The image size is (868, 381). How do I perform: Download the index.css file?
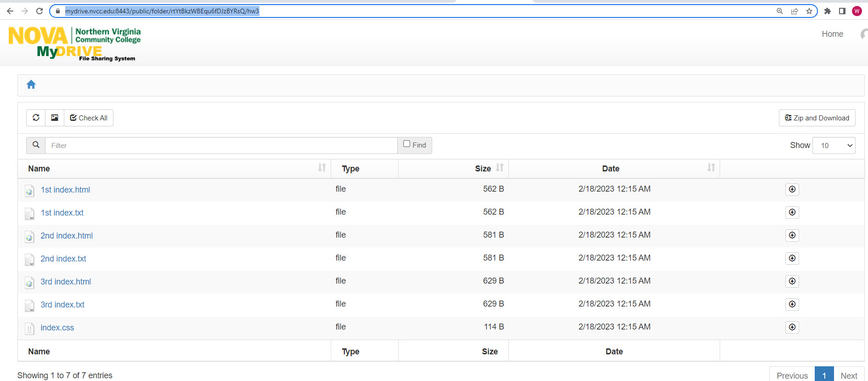pyautogui.click(x=792, y=327)
